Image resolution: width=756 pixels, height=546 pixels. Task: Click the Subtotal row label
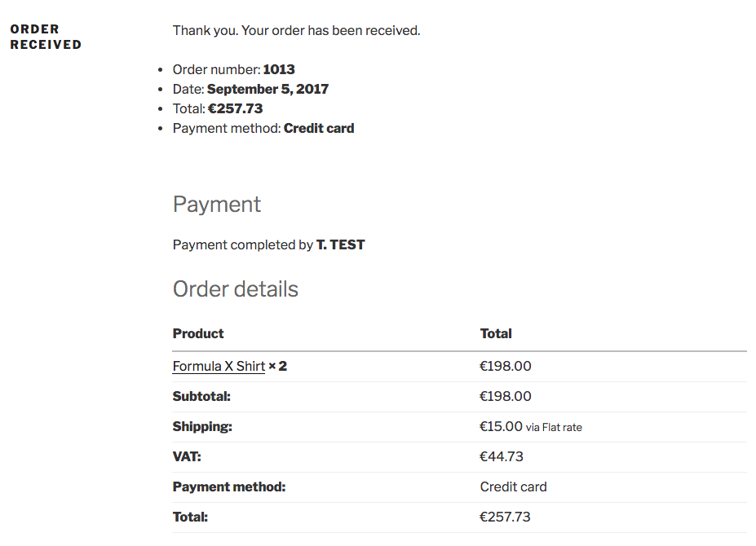(x=201, y=397)
